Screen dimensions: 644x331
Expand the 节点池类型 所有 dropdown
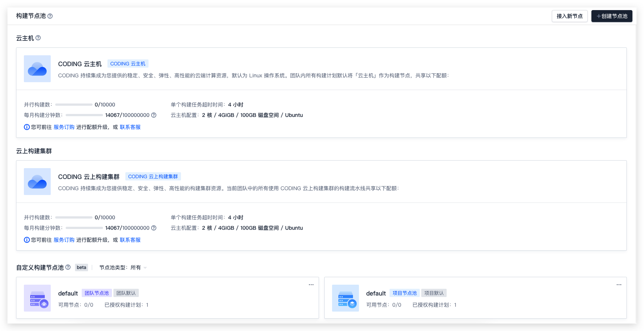pos(139,267)
